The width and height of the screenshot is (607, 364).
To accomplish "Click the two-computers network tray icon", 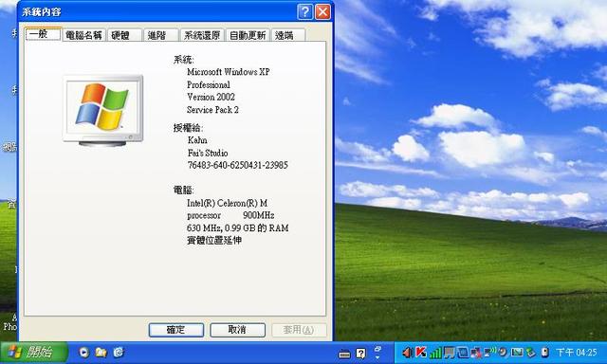I will (x=476, y=353).
